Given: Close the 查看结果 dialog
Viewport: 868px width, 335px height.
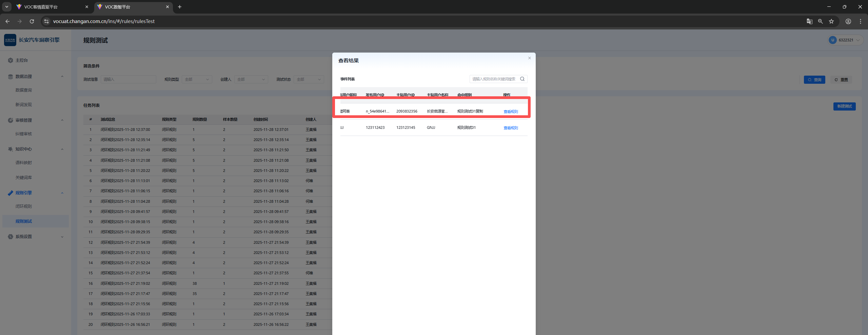Looking at the screenshot, I should pos(529,58).
